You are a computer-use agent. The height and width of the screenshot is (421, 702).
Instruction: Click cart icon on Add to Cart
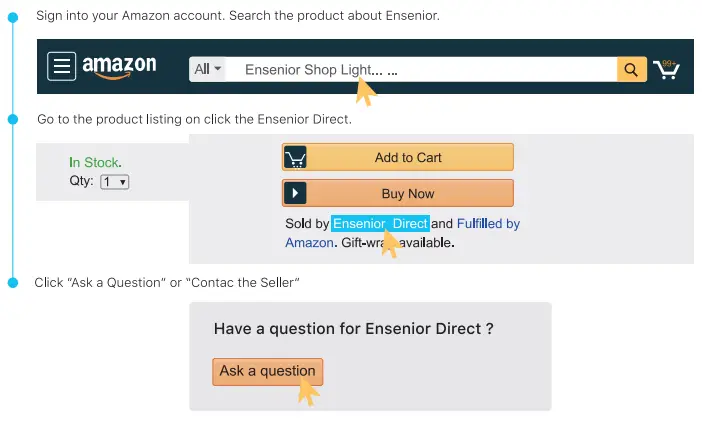(x=295, y=158)
